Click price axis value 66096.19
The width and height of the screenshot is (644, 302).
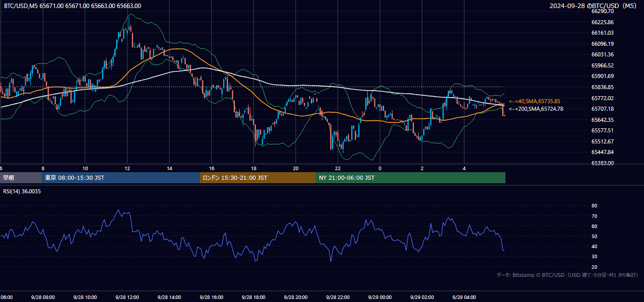pos(602,44)
